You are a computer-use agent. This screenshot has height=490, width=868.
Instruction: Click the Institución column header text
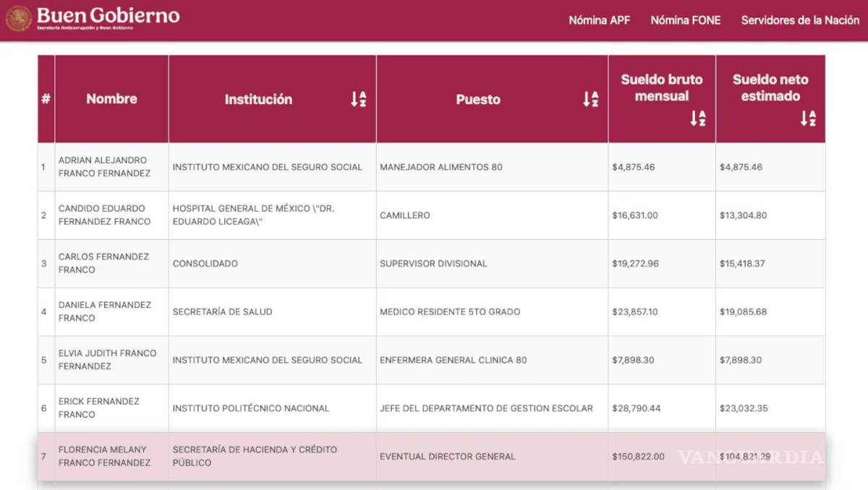click(258, 100)
